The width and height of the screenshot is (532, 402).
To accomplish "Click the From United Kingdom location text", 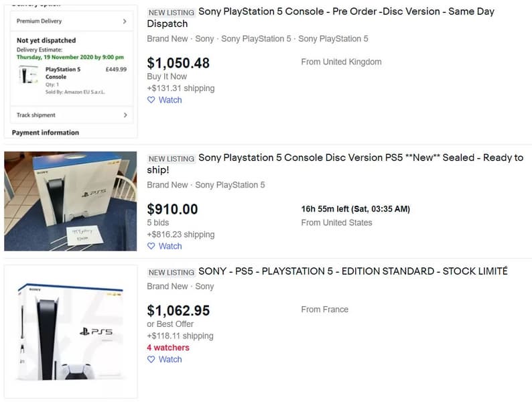I will [341, 62].
